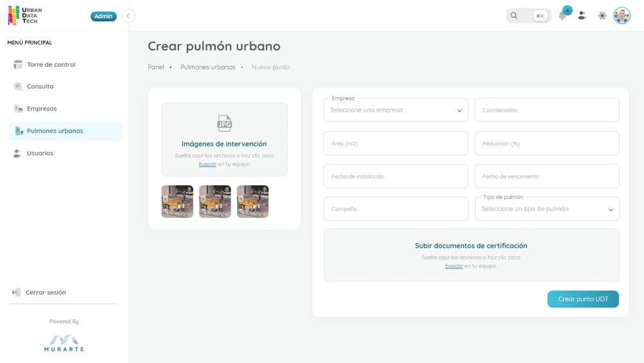Remove the second image thumbnail
The height and width of the screenshot is (363, 644).
[x=227, y=189]
